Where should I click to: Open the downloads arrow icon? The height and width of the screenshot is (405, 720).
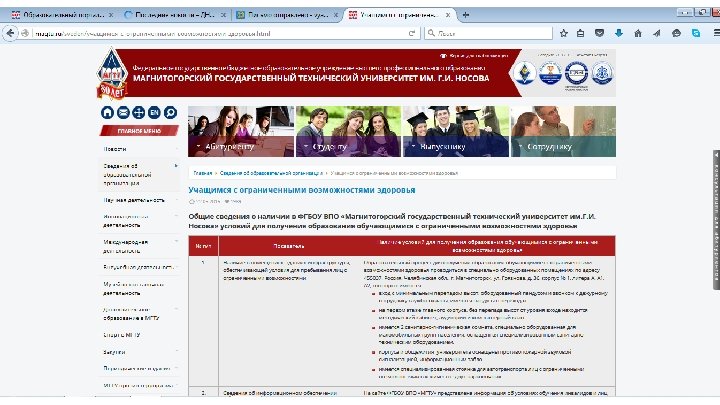pos(619,33)
